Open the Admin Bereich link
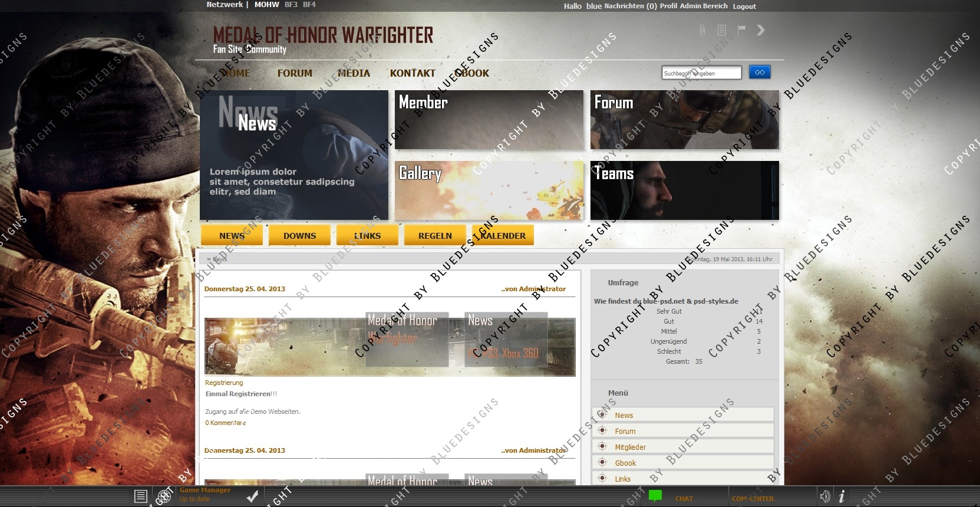 [x=704, y=6]
